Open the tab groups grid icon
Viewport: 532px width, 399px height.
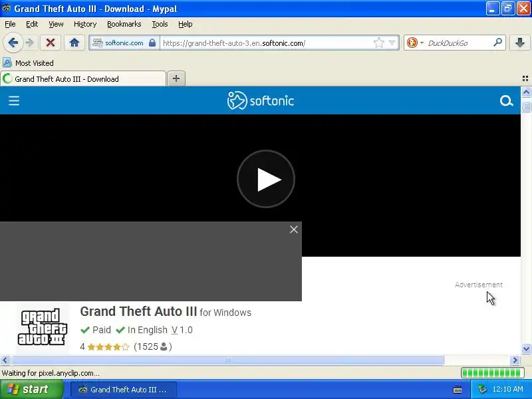[x=525, y=78]
